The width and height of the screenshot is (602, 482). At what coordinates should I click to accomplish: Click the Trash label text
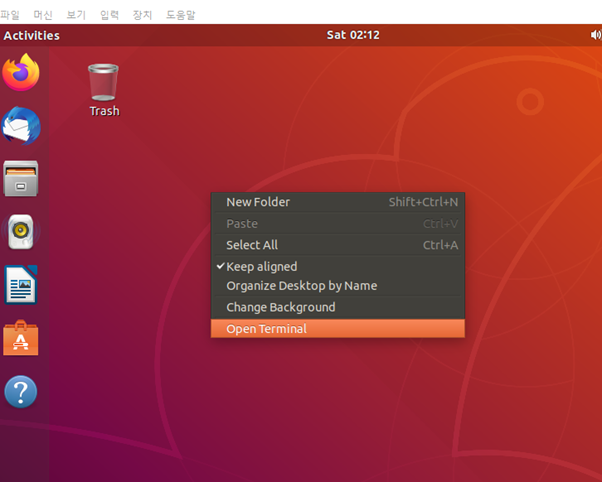click(104, 111)
